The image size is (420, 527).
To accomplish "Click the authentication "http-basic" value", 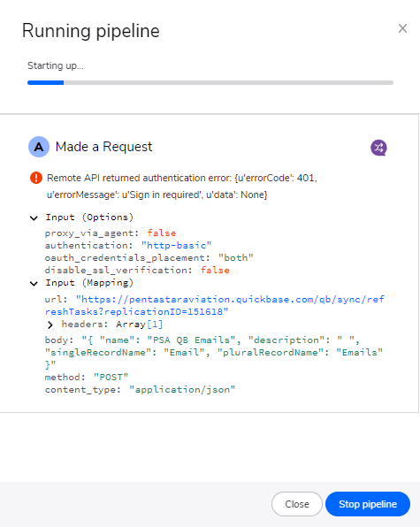I will click(x=176, y=245).
